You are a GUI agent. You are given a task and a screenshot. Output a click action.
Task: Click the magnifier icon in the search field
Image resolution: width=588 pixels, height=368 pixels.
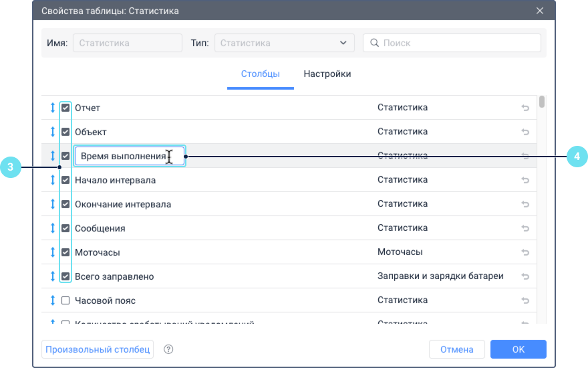[x=374, y=43]
